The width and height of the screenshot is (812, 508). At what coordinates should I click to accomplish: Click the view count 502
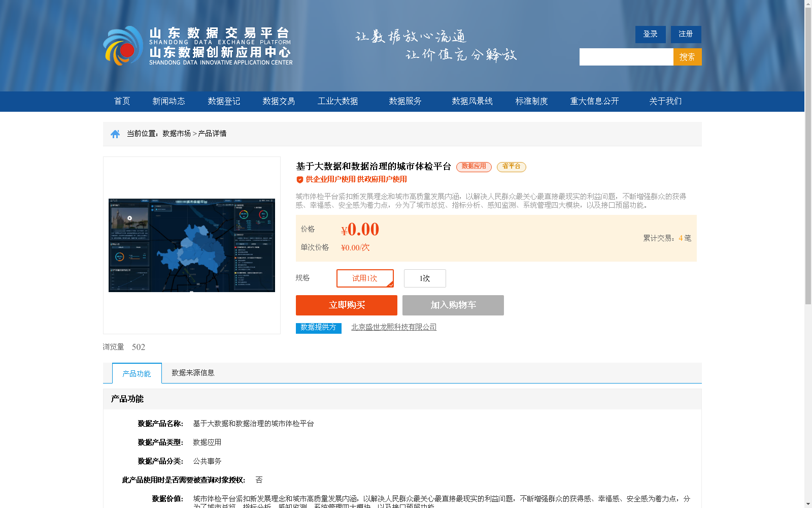pos(139,347)
